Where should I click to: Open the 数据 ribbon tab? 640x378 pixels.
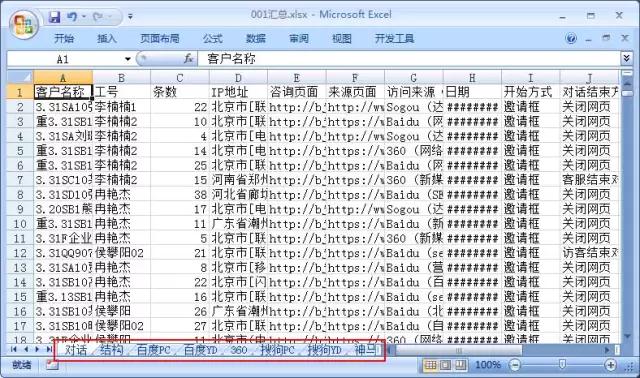coord(256,38)
